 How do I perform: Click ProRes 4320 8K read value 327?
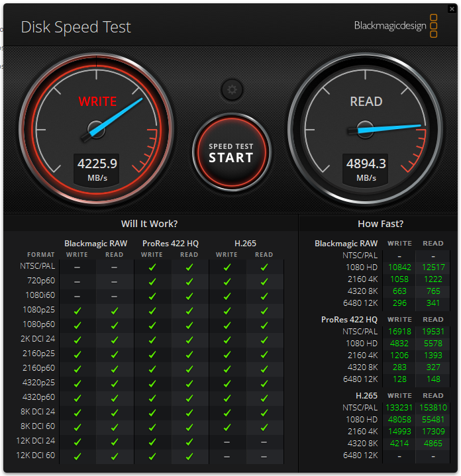click(x=433, y=367)
